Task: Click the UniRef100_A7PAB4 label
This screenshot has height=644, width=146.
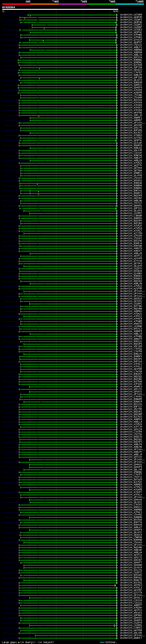Action: click(131, 35)
